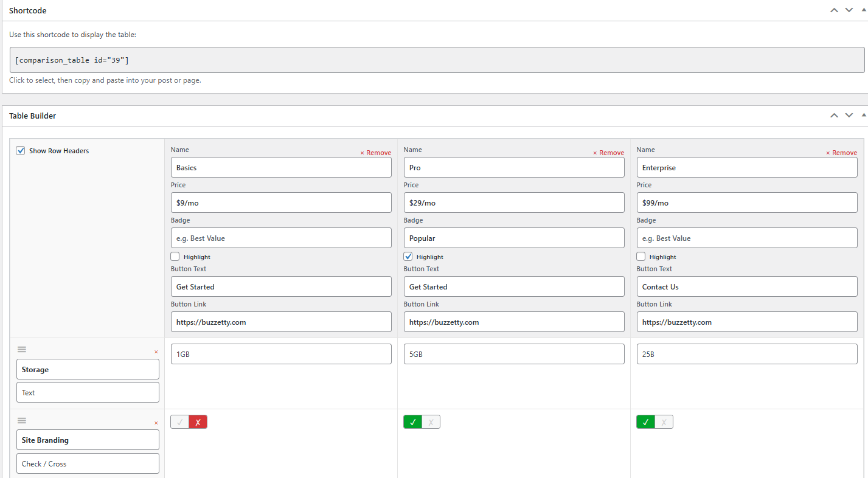Click the drag handle beside the Site Branding row

tap(22, 420)
